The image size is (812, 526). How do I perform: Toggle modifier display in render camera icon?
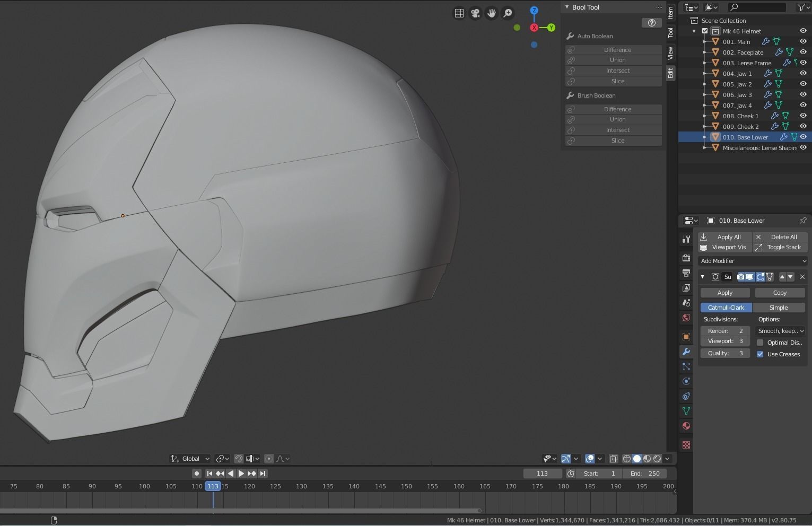point(741,277)
